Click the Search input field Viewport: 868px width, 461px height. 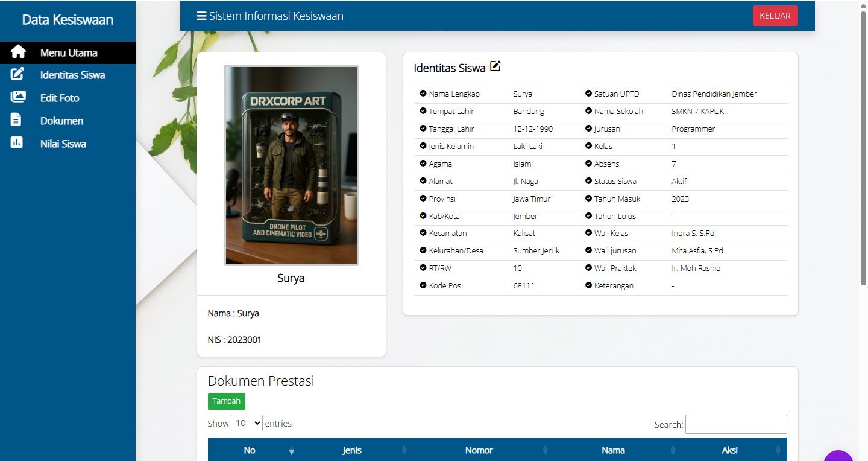pos(736,424)
